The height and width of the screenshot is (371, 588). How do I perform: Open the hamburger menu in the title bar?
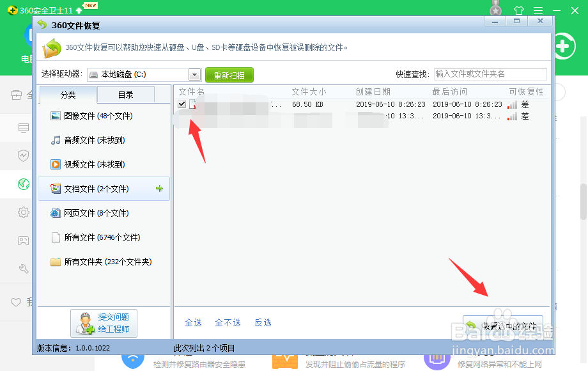coord(539,10)
